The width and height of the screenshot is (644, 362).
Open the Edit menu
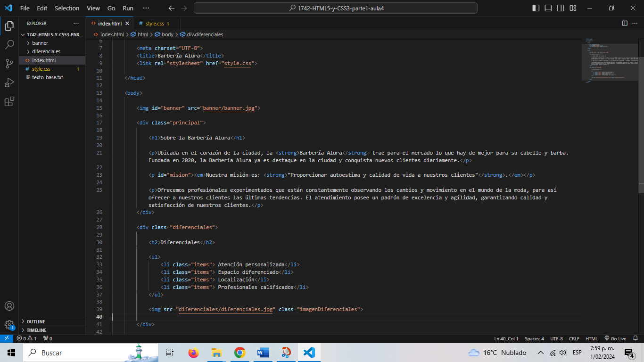(x=42, y=8)
